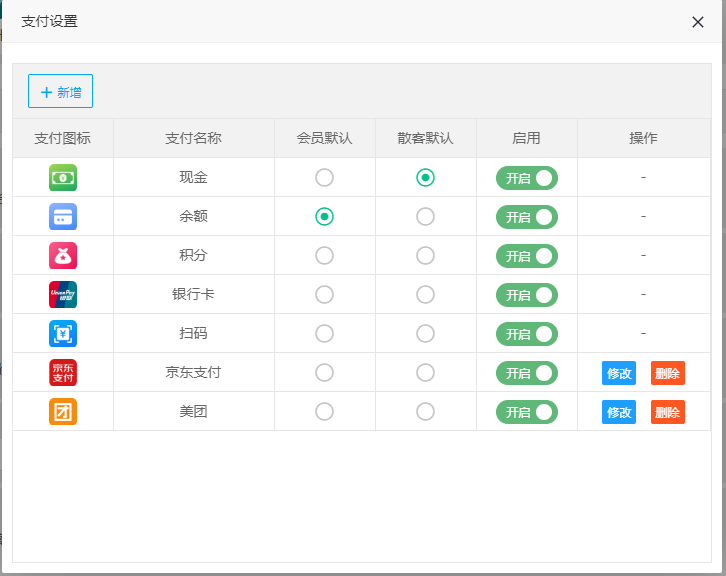Set 现金 as member default payment
Viewport: 726px width, 576px height.
tap(324, 178)
